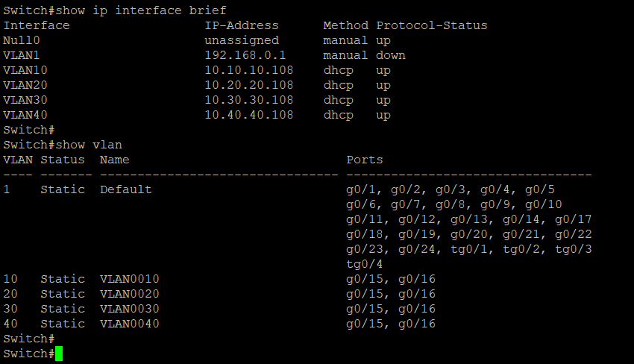Click the 'Default' VLAN name

126,189
